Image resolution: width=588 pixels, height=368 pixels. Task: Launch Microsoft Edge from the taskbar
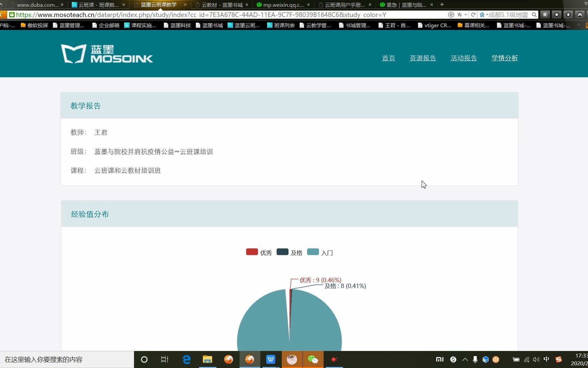point(186,359)
